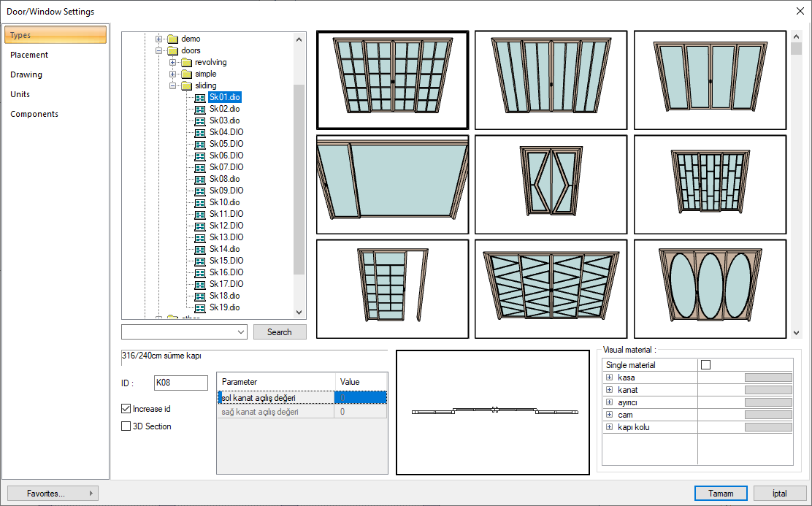812x506 pixels.
Task: Click the doors folder icon in tree
Action: point(172,50)
